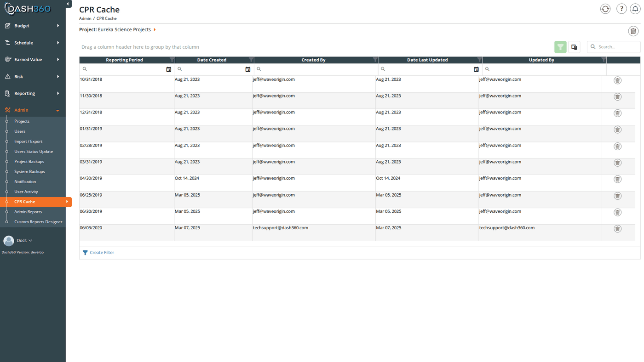644x362 pixels.
Task: Delete the 01/31/2019 cache row
Action: point(618,130)
